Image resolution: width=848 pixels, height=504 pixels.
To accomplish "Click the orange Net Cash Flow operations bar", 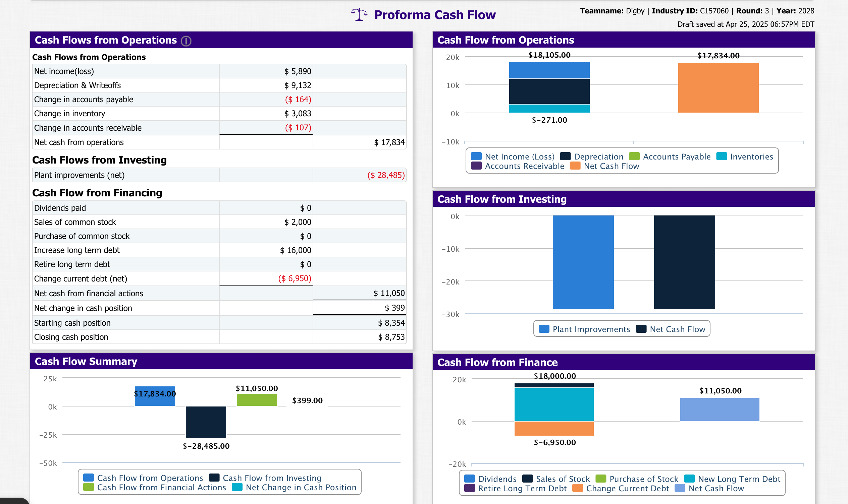I will pyautogui.click(x=718, y=87).
